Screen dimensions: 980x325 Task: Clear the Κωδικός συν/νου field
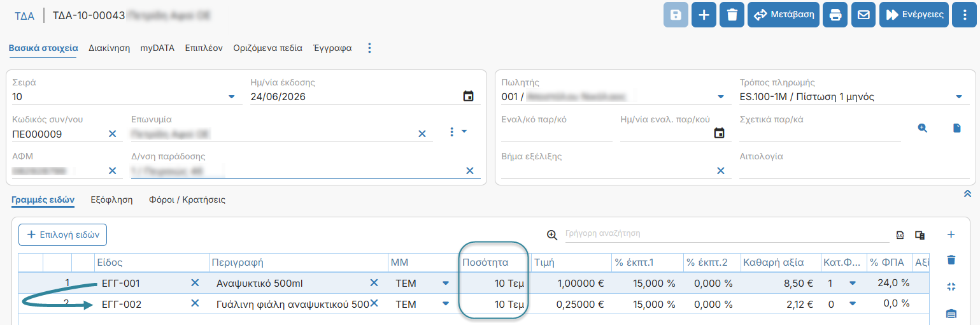tap(112, 134)
